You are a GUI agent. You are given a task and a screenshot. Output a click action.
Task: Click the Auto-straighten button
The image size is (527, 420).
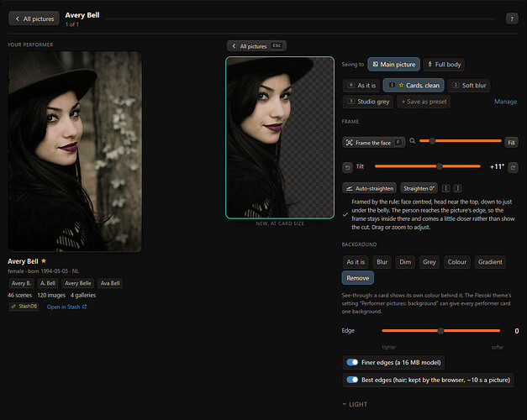[369, 188]
